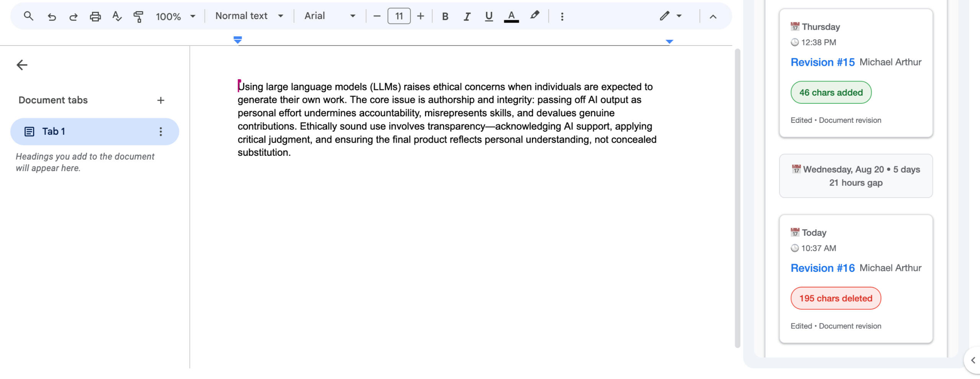This screenshot has height=379, width=980.
Task: Select Tab 1 in document tabs
Action: 95,132
